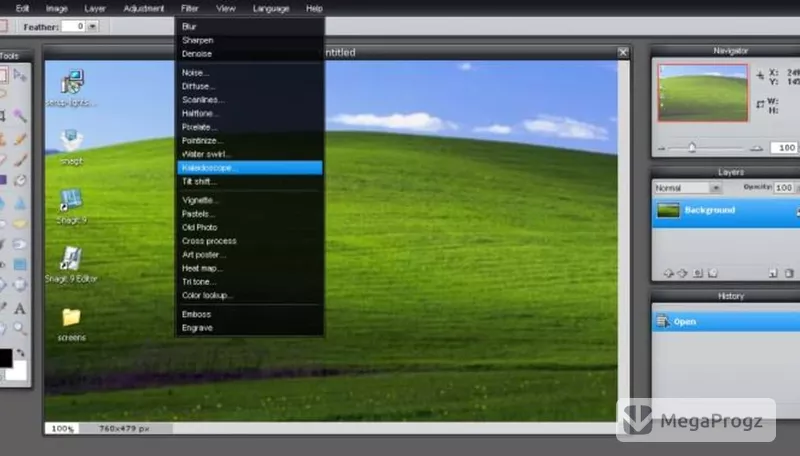The width and height of the screenshot is (800, 456).
Task: Choose Heat map filter entry
Action: tap(250, 268)
